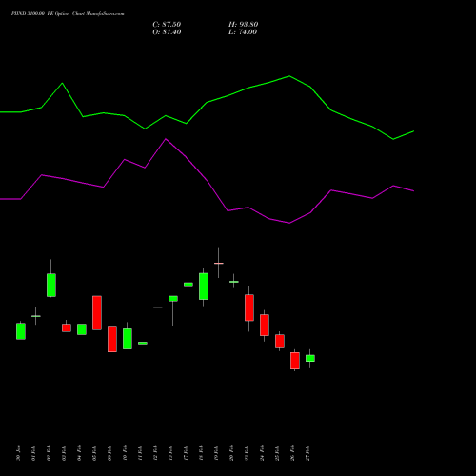Click the green upper indicator line

coord(207,102)
